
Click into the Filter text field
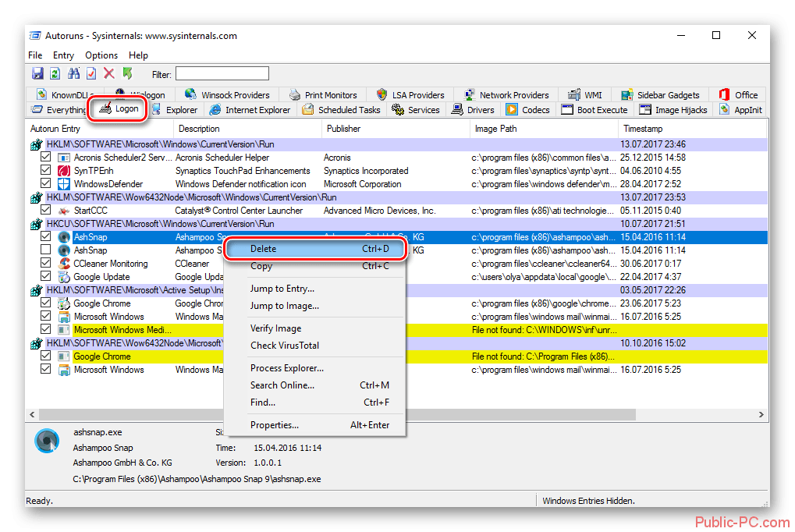222,74
